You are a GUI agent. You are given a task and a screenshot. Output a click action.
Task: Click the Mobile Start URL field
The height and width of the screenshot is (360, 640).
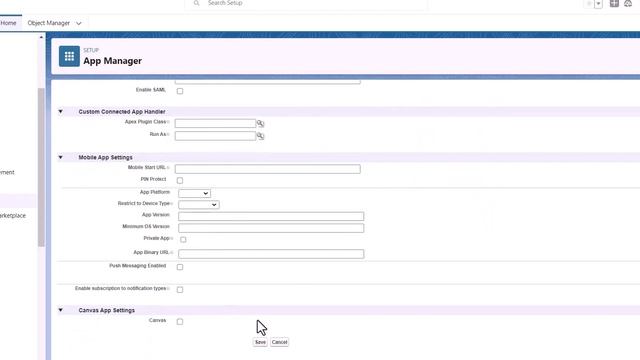pyautogui.click(x=268, y=169)
